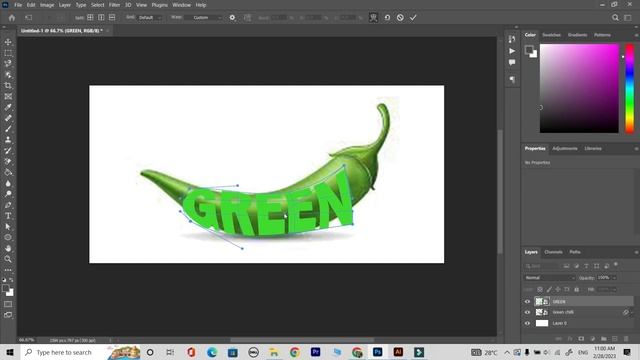
Task: Open the Actions play icon panel
Action: (512, 51)
